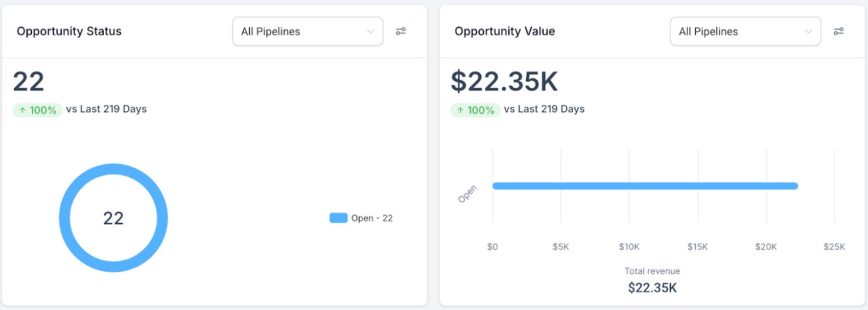Click chevron arrow in Opportunity Value dropdown

tap(808, 32)
